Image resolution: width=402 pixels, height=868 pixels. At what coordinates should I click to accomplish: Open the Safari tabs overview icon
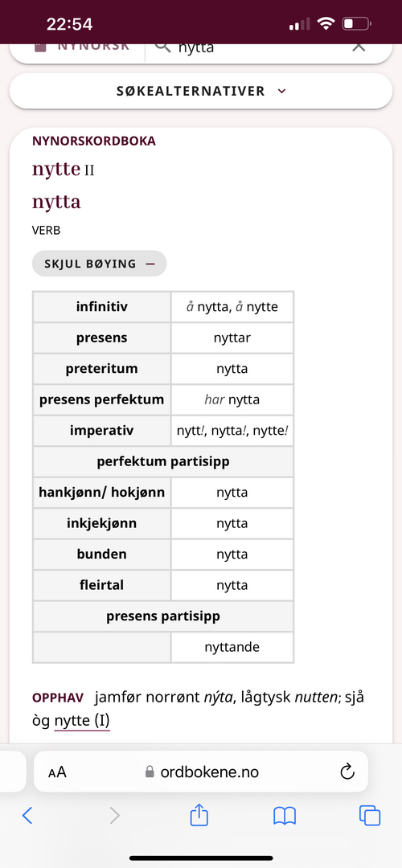369,815
